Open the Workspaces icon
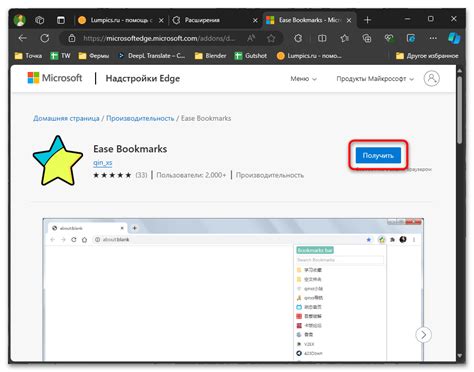The image size is (474, 372). click(x=40, y=20)
